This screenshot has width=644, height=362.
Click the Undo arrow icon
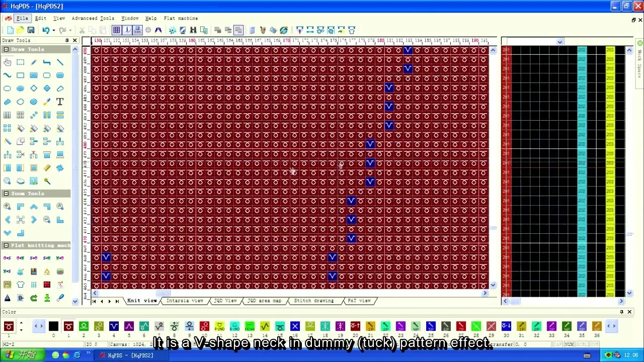(45, 30)
